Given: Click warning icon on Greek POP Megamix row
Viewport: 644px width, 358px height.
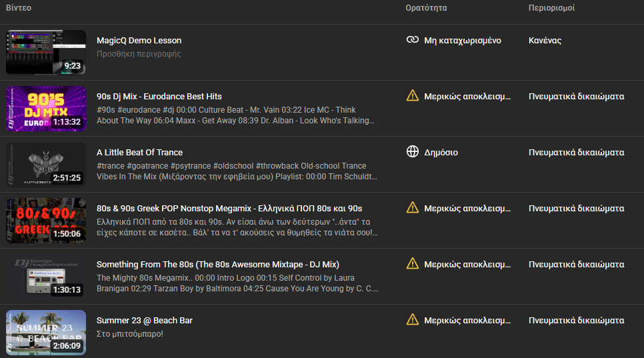Looking at the screenshot, I should click(x=413, y=208).
